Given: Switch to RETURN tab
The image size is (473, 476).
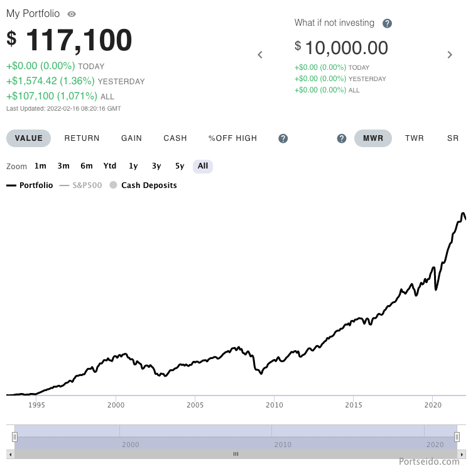Looking at the screenshot, I should pyautogui.click(x=82, y=138).
